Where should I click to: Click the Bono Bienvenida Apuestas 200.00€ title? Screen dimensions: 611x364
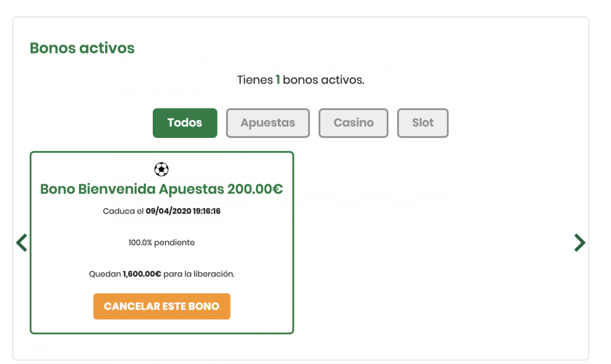(161, 189)
